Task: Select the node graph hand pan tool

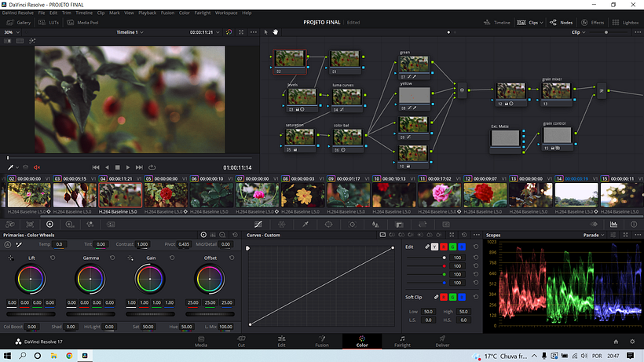Action: coord(275,32)
